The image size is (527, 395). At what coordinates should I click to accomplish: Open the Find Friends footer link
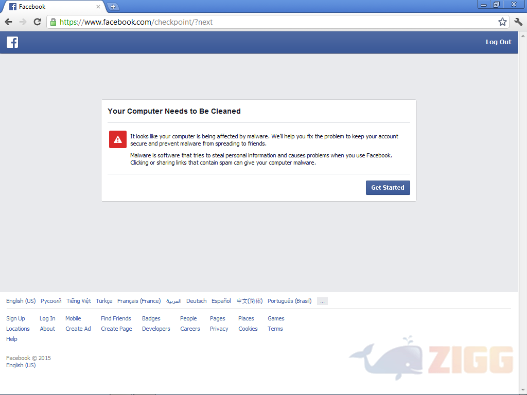point(116,318)
